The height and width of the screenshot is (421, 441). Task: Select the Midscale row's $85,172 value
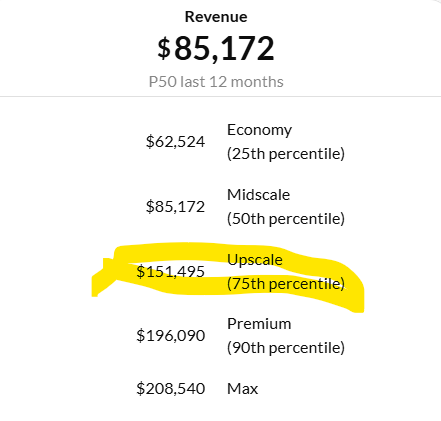click(x=175, y=207)
